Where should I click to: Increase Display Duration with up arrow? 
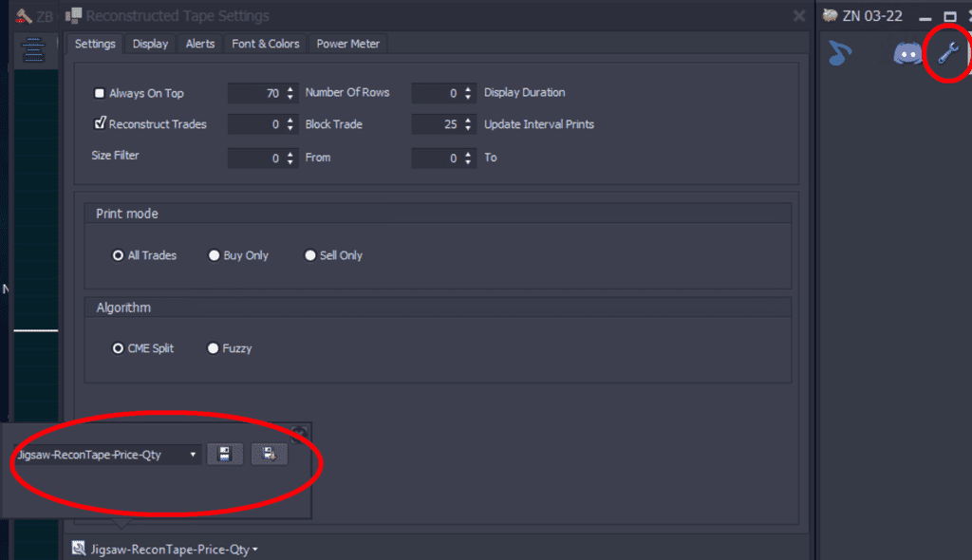pyautogui.click(x=468, y=88)
